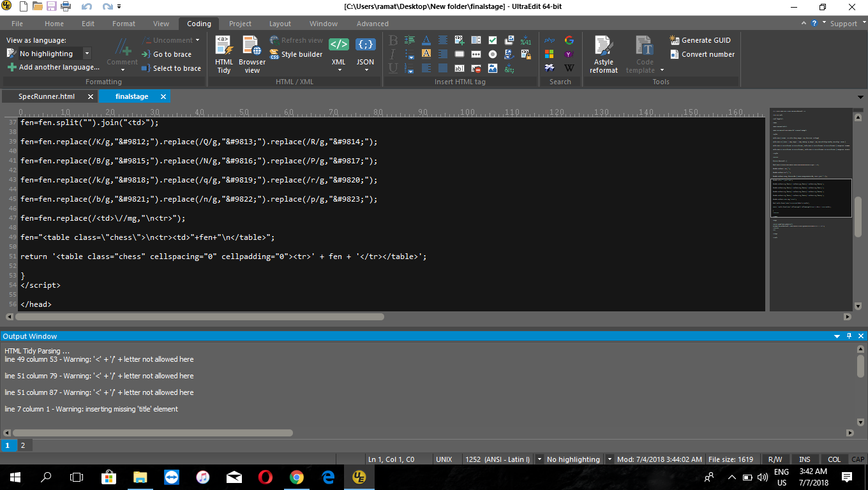
Task: Search selection with Google
Action: pos(569,40)
